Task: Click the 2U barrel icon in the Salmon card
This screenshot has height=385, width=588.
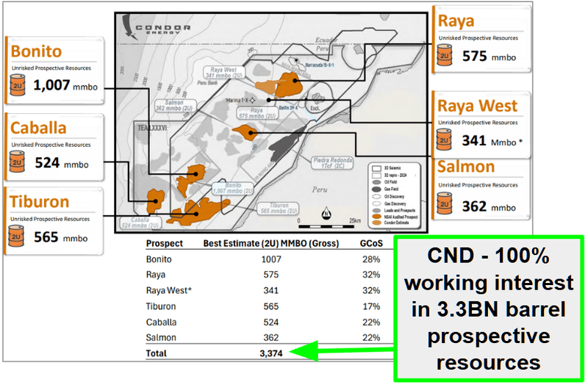Action: [445, 204]
